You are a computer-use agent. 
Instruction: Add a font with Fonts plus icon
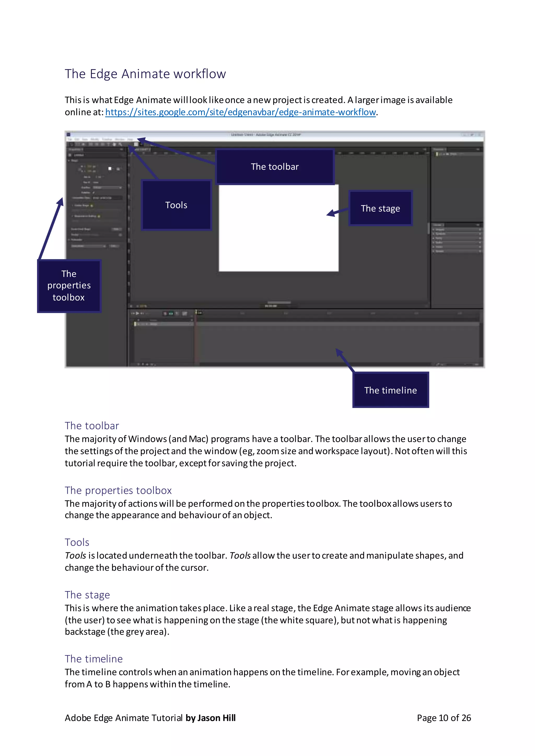coord(480,238)
